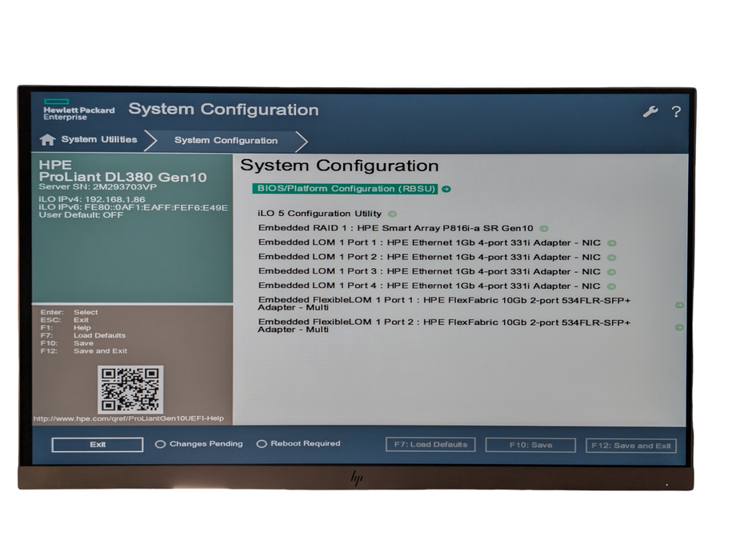Click the F7: Load Defaults legend line
Viewport: 744px width, 560px height.
click(x=83, y=335)
